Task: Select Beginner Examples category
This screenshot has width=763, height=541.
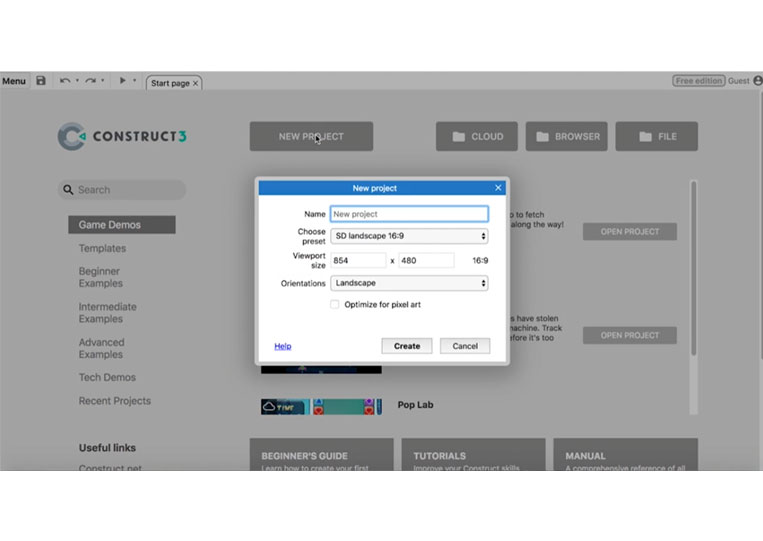Action: pyautogui.click(x=101, y=277)
